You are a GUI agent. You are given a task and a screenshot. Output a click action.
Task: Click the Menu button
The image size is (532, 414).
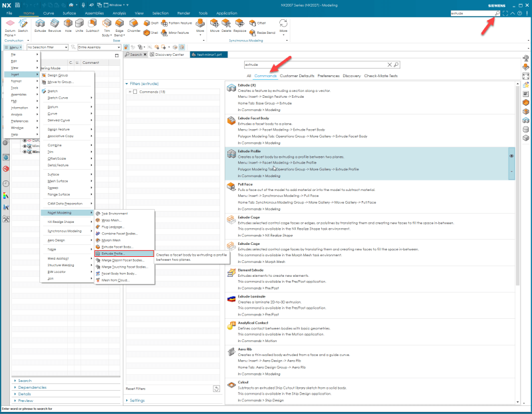[x=13, y=47]
